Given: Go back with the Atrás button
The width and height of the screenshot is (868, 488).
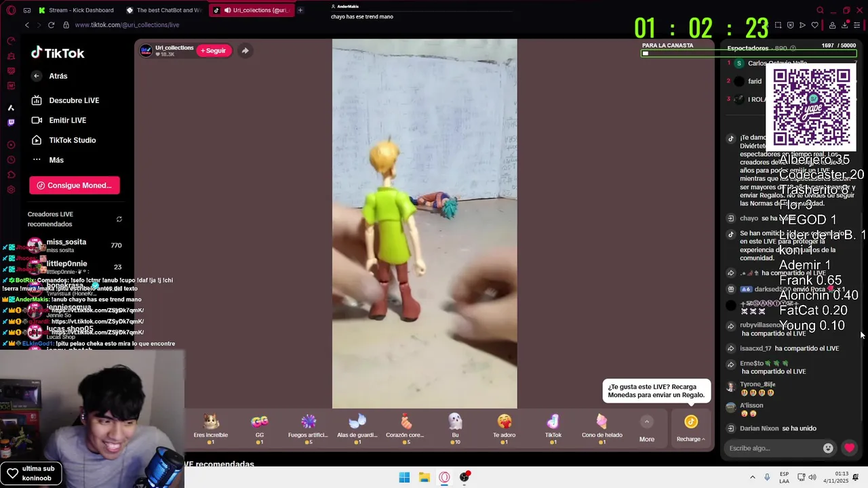Looking at the screenshot, I should pos(50,76).
